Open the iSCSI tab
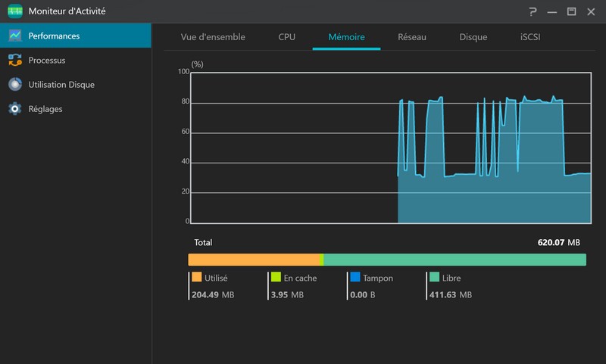The height and width of the screenshot is (364, 606). (529, 37)
